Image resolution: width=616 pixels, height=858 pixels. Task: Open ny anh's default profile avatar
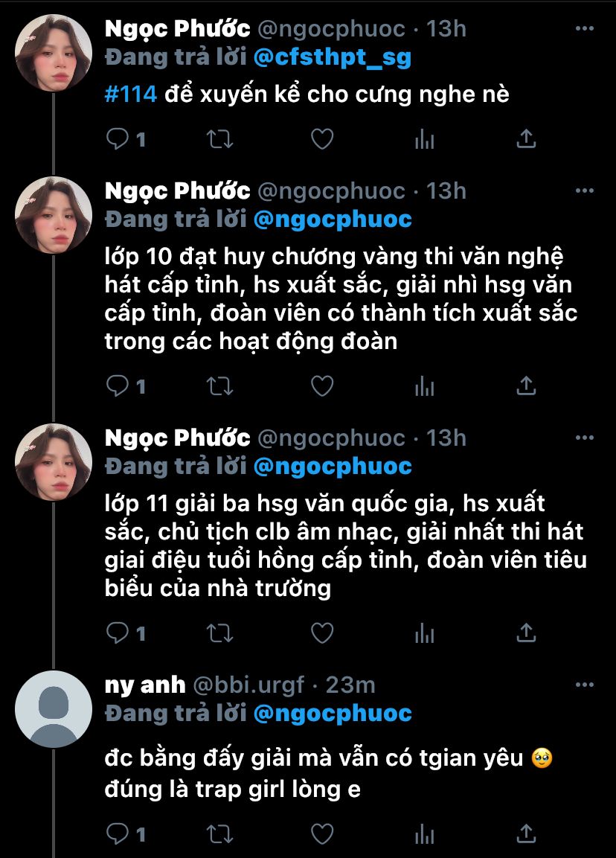[x=54, y=708]
